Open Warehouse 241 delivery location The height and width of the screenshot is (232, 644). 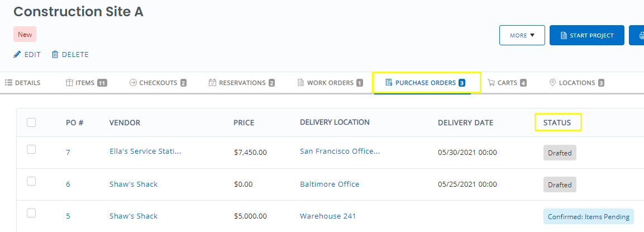[x=328, y=216]
